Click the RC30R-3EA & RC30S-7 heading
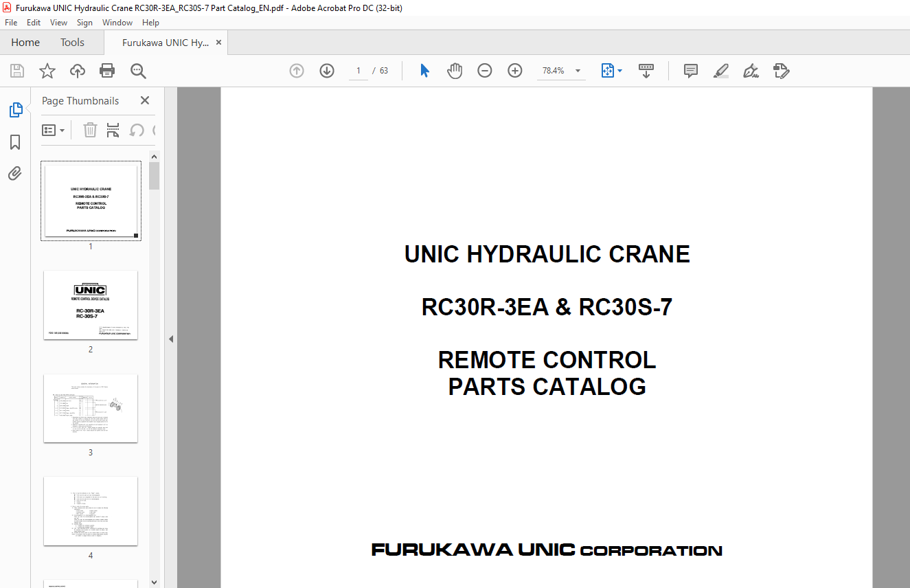Image resolution: width=910 pixels, height=588 pixels. (x=547, y=307)
